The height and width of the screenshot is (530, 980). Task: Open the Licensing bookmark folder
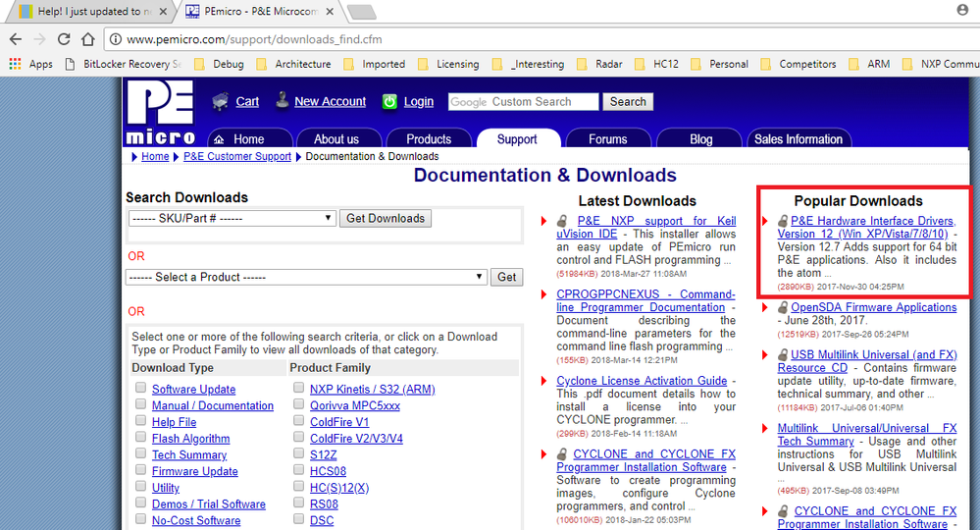pyautogui.click(x=448, y=64)
